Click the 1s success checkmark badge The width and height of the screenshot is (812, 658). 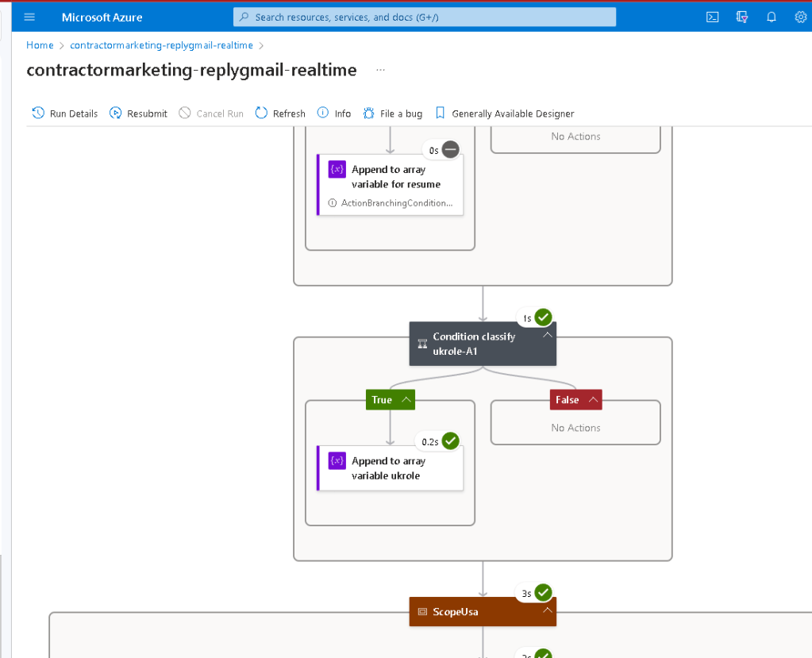click(543, 317)
